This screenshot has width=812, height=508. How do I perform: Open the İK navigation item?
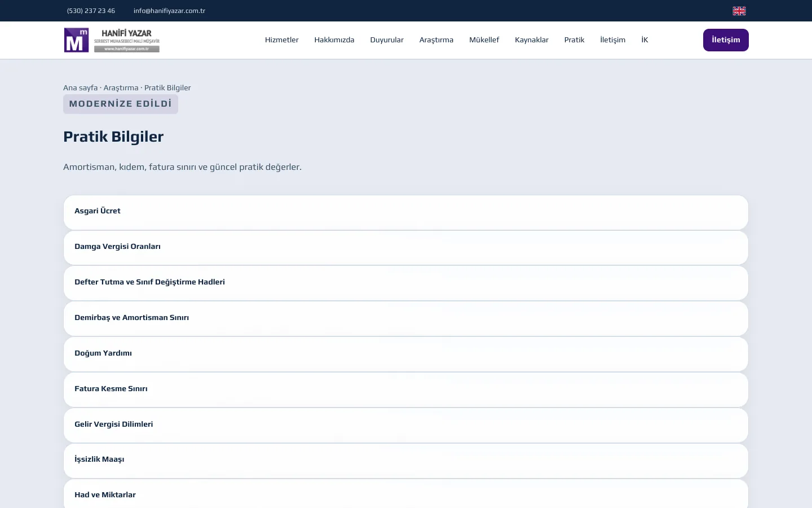645,40
